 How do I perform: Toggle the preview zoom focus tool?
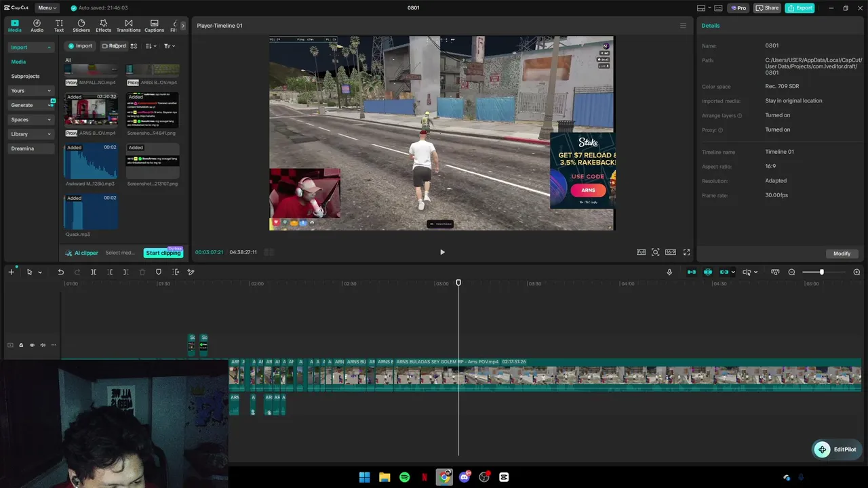[x=656, y=252]
